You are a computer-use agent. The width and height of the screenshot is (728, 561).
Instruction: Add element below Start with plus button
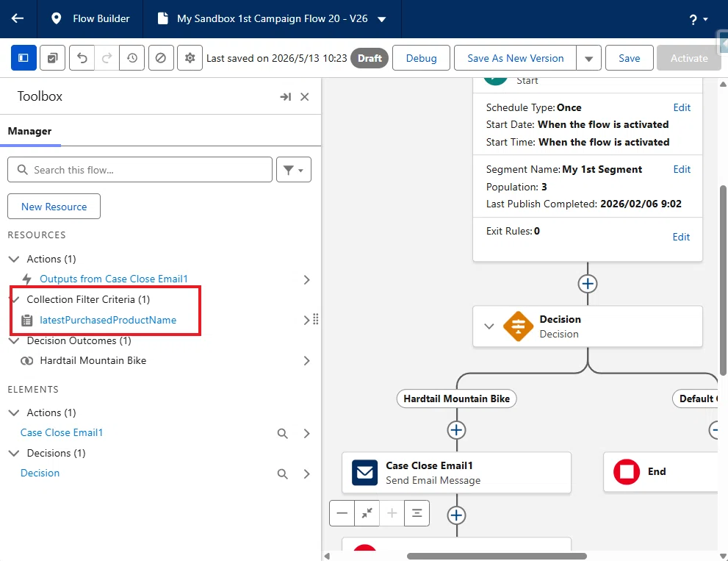tap(587, 284)
